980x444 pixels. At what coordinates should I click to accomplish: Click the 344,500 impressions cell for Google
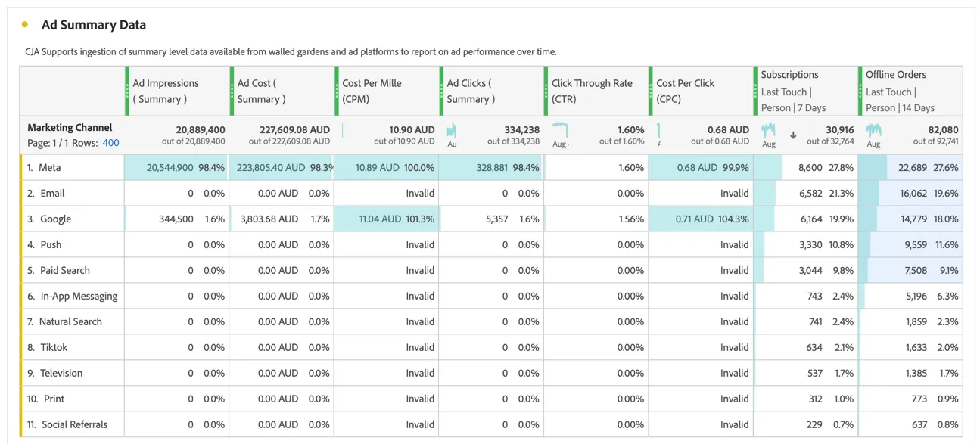click(177, 219)
